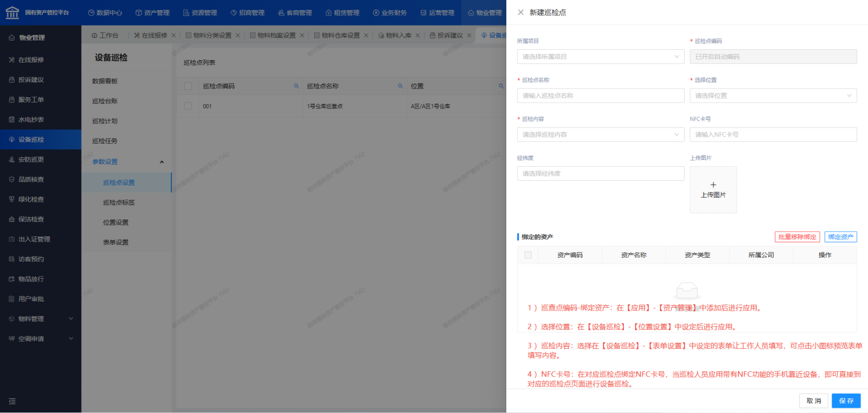Collapse 参数设置 submenu chevron

pyautogui.click(x=161, y=162)
